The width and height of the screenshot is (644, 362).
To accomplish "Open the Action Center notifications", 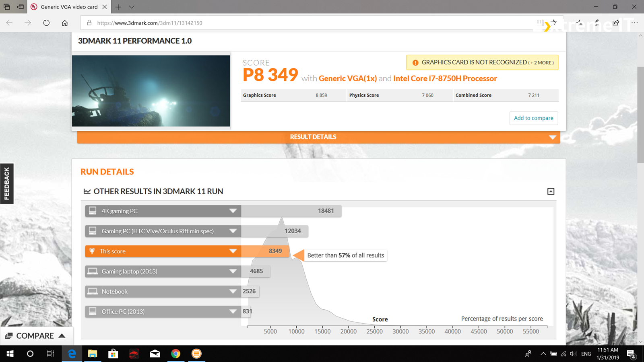I will coord(631,354).
